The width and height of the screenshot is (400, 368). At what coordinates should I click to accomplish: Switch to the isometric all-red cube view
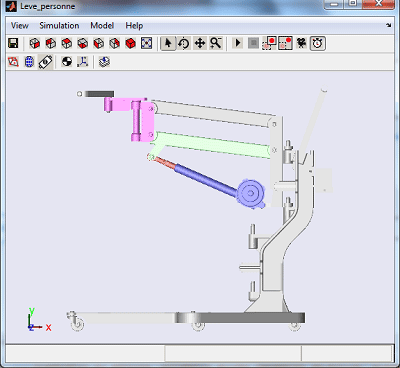[130, 43]
